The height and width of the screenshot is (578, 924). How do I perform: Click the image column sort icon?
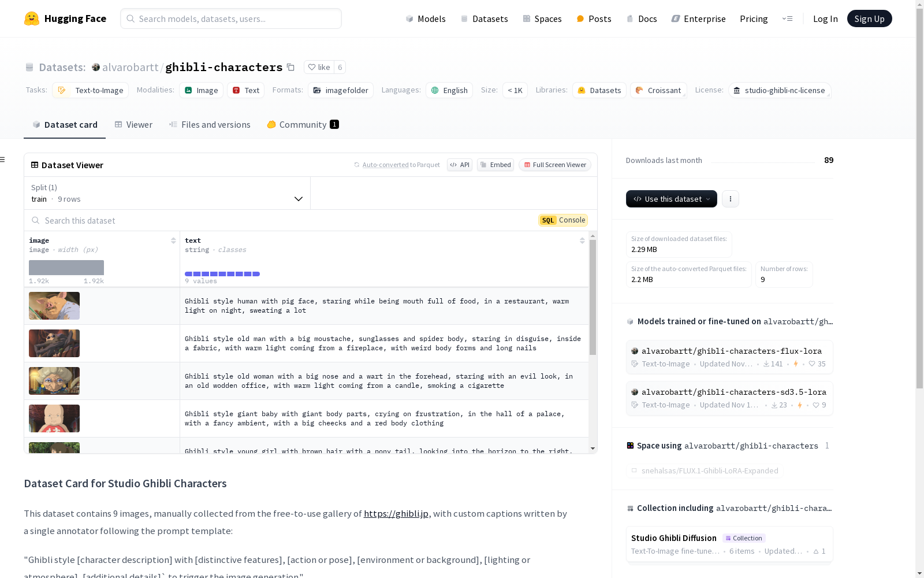pos(173,240)
